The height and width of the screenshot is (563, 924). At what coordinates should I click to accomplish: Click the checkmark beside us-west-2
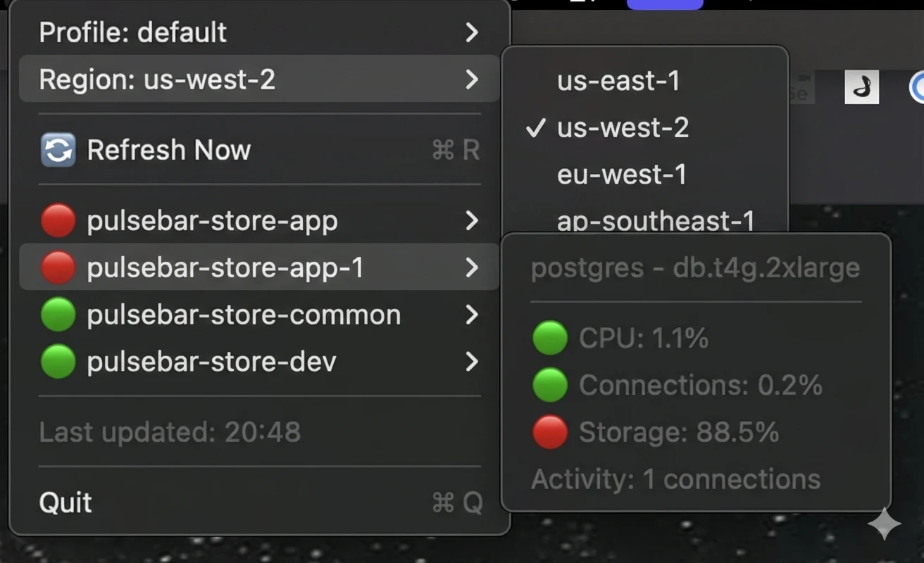point(536,127)
